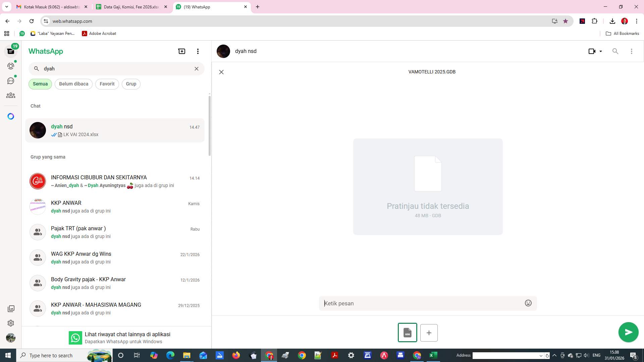This screenshot has width=644, height=362.
Task: Start a new chat
Action: point(181,51)
